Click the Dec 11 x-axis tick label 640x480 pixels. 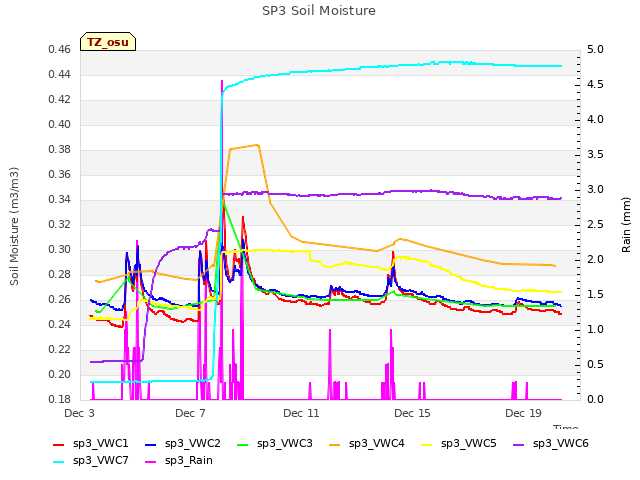(301, 413)
